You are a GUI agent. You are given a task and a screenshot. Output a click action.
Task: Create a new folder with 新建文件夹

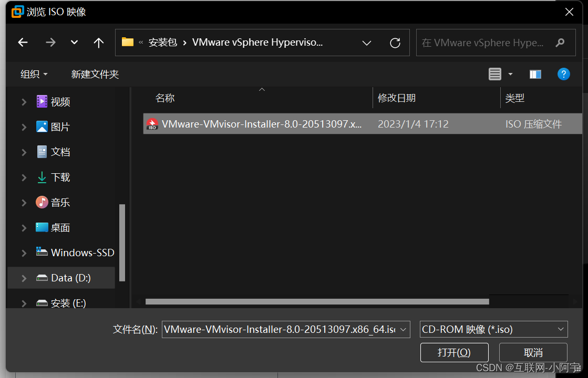(x=95, y=74)
